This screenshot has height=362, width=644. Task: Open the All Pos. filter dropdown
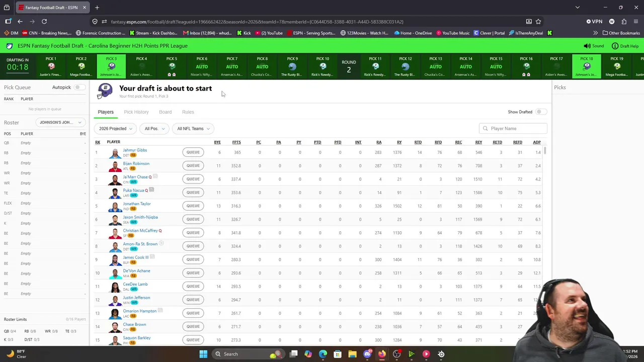coord(154,129)
